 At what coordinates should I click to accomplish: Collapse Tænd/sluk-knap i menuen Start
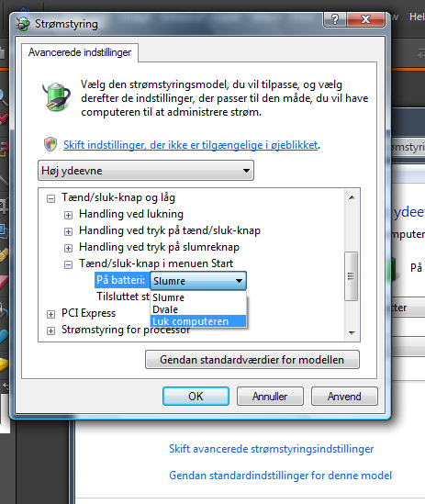point(68,265)
